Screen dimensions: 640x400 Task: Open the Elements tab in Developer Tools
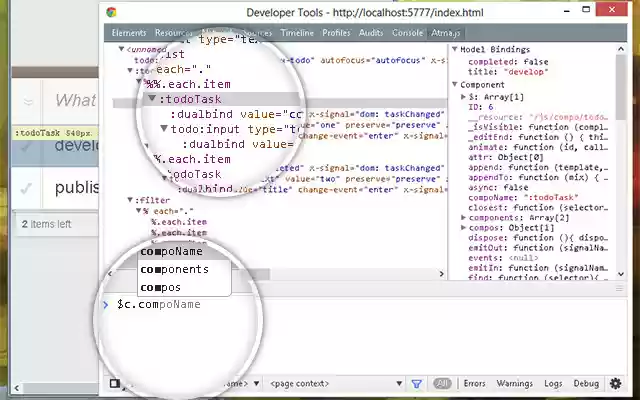[129, 33]
